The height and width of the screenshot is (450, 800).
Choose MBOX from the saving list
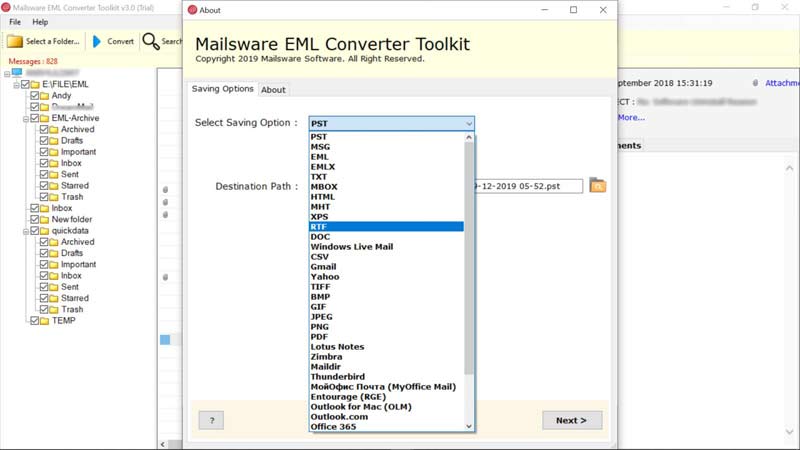386,187
